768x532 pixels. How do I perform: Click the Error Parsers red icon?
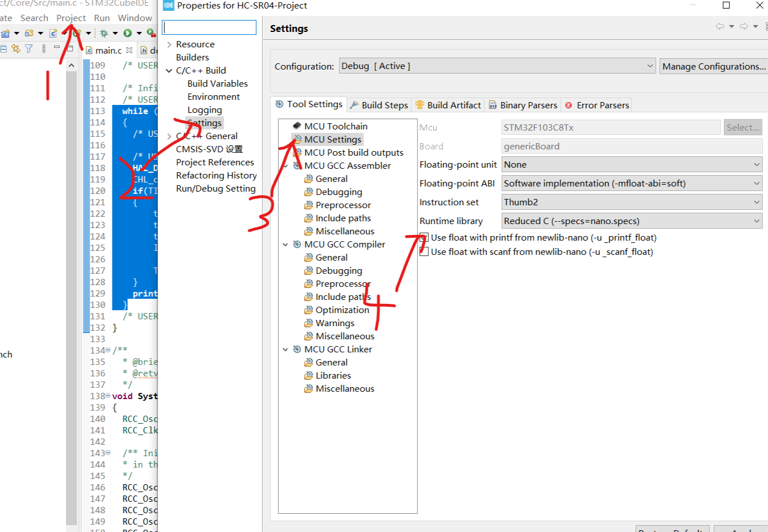tap(568, 105)
